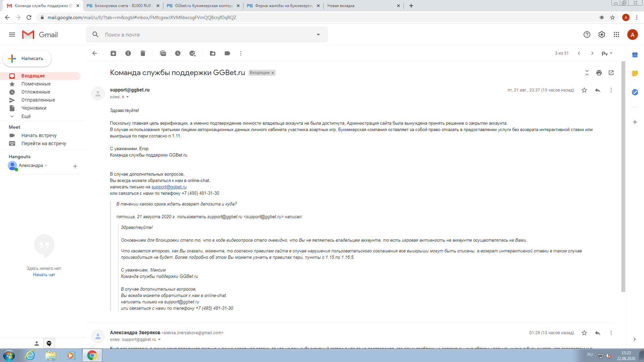Remove the Входящие label from conversation
This screenshot has width=644, height=362.
tap(273, 73)
